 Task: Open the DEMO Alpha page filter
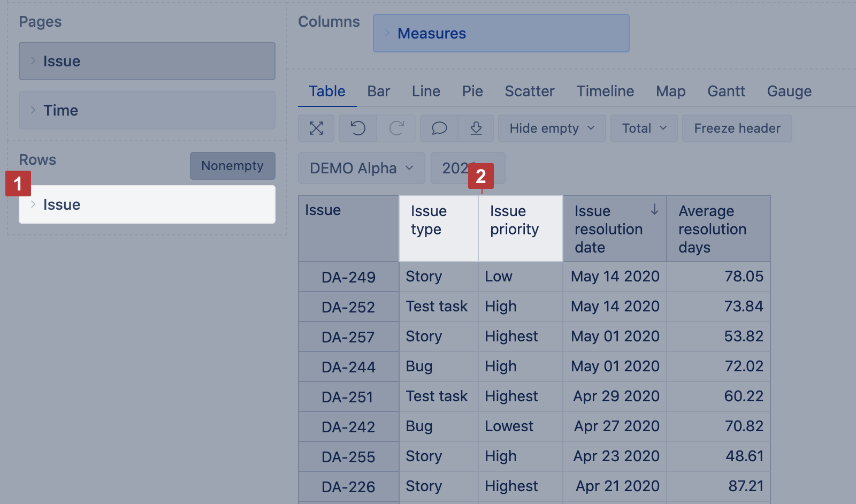[361, 168]
